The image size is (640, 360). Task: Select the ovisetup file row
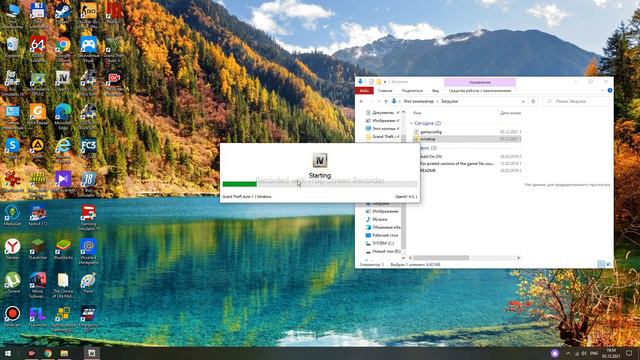(467, 139)
